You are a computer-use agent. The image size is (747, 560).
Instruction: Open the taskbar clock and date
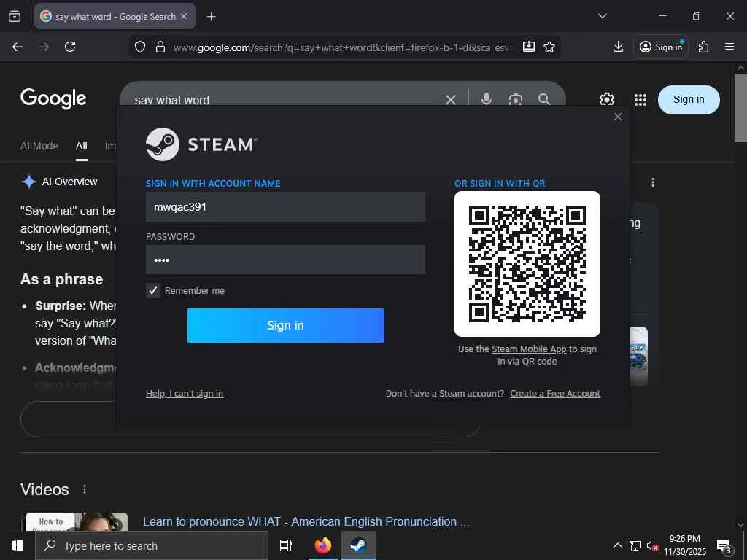(685, 545)
